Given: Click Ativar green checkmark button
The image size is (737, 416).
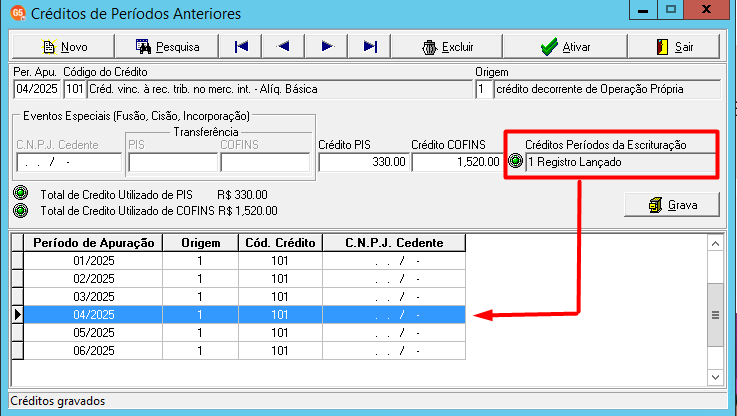Looking at the screenshot, I should pyautogui.click(x=565, y=47).
